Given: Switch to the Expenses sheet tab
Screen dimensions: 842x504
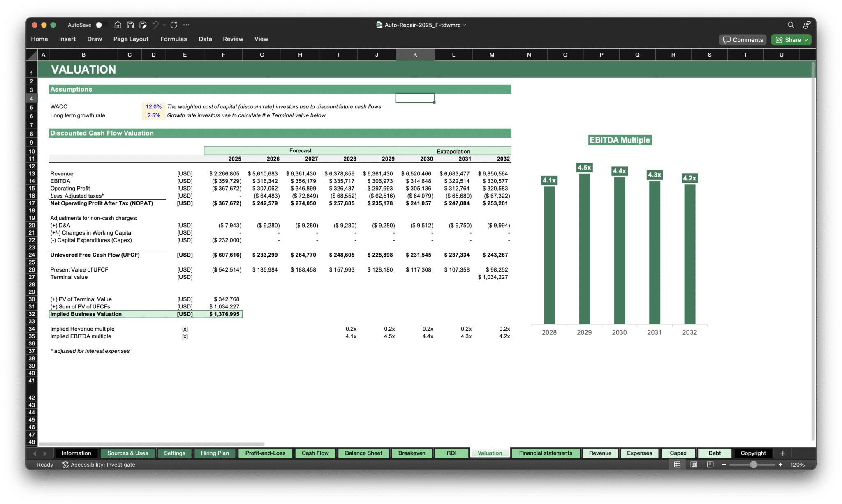Looking at the screenshot, I should click(639, 453).
